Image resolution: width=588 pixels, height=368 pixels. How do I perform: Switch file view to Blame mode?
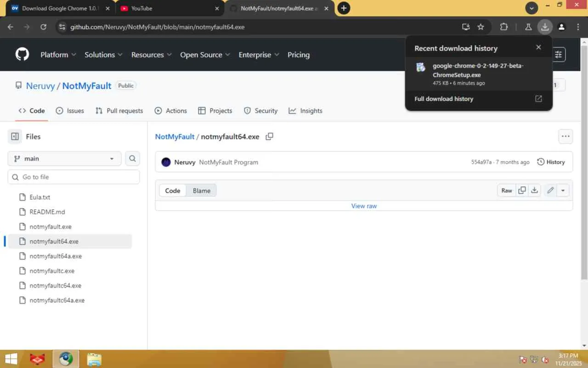[x=202, y=191]
